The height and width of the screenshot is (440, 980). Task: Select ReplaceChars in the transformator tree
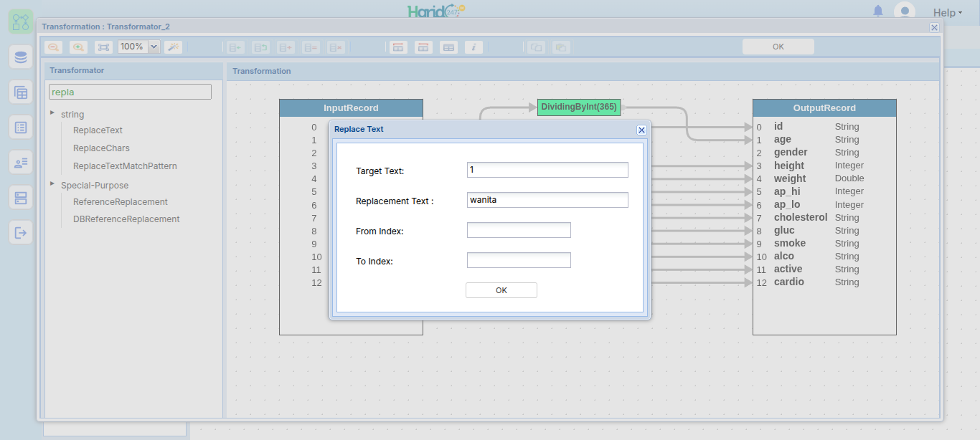coord(101,148)
